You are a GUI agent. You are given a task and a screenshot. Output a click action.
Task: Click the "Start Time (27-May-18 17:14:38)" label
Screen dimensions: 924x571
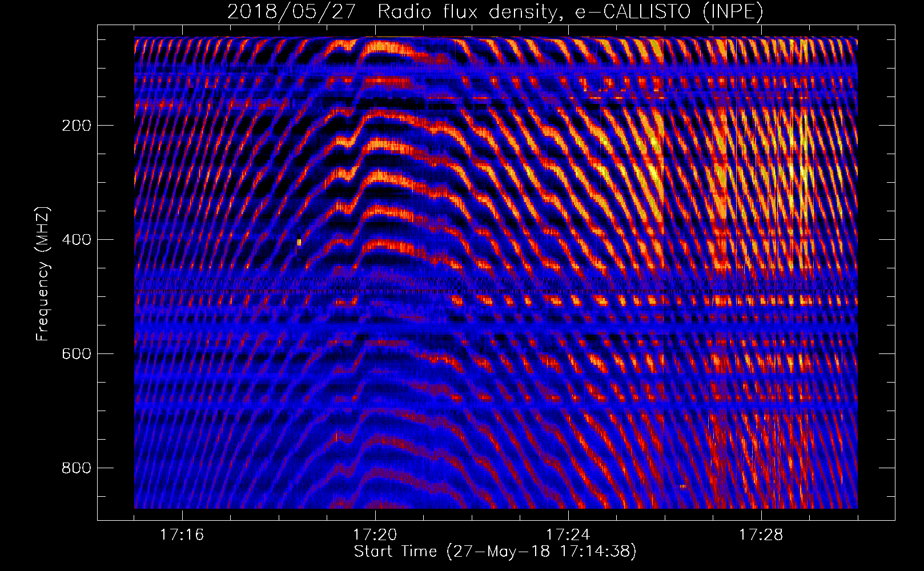coord(495,552)
